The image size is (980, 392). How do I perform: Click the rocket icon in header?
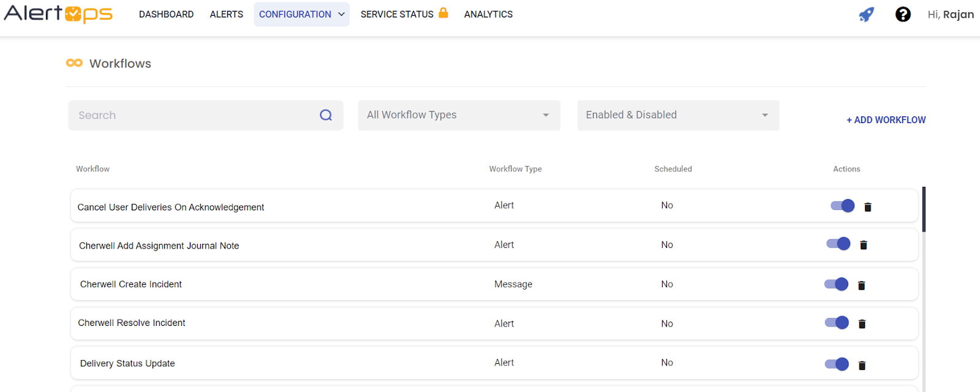pos(866,14)
